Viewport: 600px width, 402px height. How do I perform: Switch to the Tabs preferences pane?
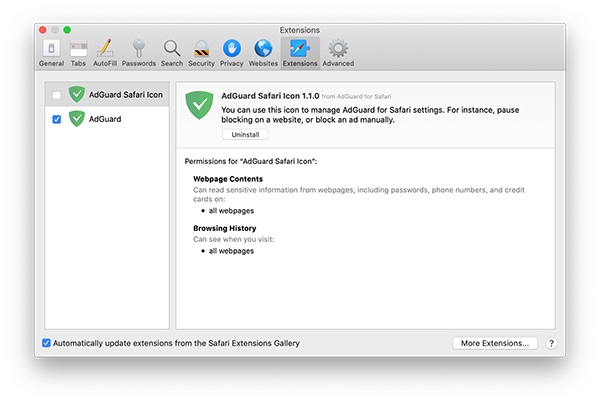pyautogui.click(x=78, y=52)
